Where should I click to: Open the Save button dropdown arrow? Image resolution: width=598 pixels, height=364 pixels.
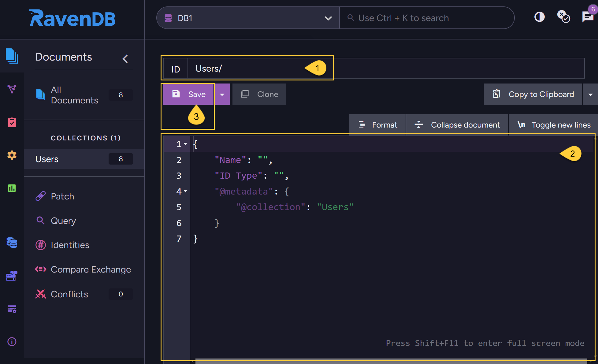click(222, 94)
